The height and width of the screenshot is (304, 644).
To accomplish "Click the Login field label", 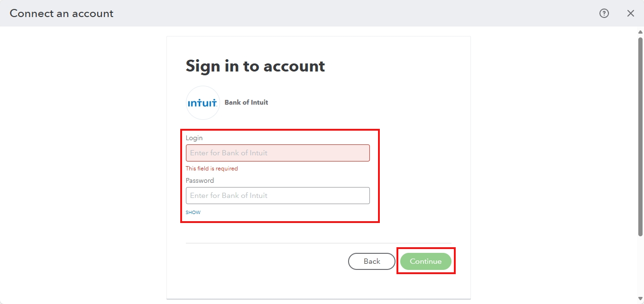I will (x=194, y=138).
